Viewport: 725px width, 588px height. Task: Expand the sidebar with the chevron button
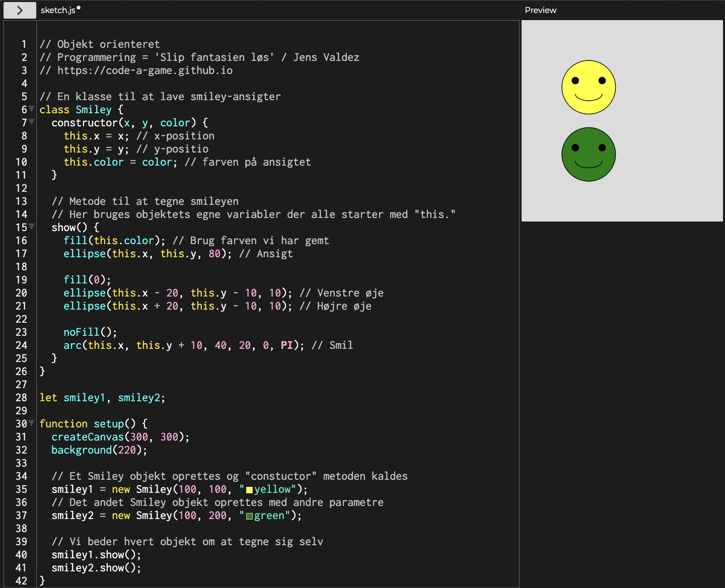click(x=20, y=10)
